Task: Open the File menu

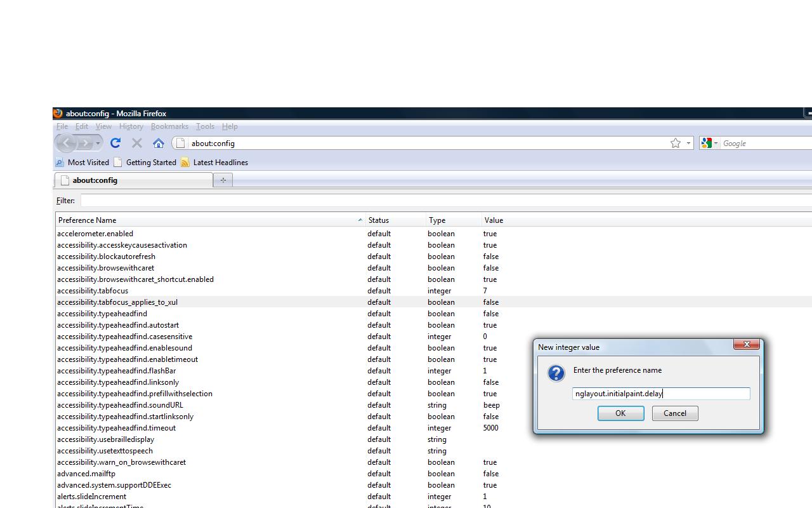Action: click(x=62, y=126)
